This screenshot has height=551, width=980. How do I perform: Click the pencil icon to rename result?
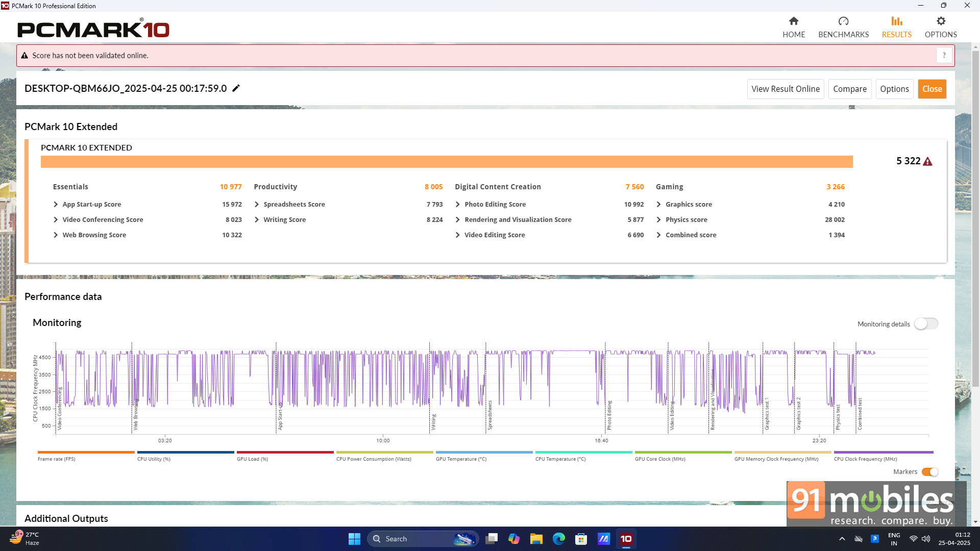[236, 88]
